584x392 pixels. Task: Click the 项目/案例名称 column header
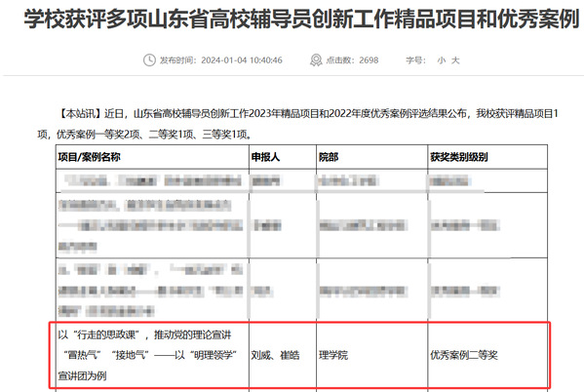point(89,157)
